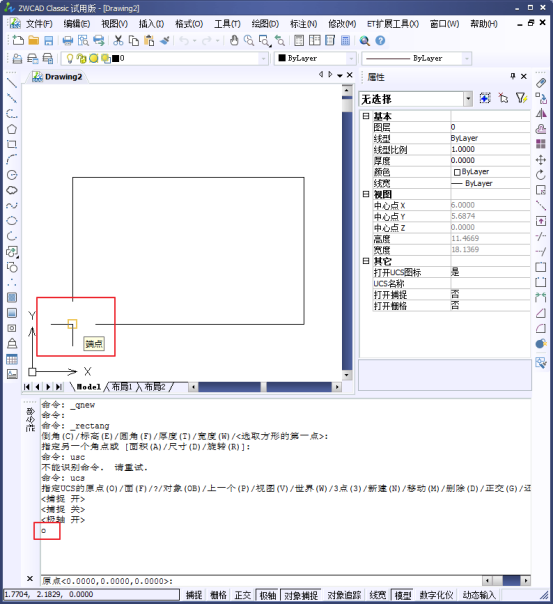The width and height of the screenshot is (554, 605).
Task: Open the 文件(F) menu
Action: tap(39, 24)
